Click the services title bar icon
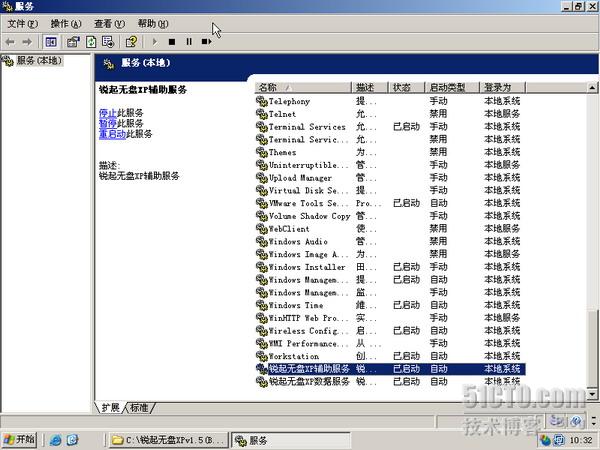This screenshot has width=600, height=450. 7,6
